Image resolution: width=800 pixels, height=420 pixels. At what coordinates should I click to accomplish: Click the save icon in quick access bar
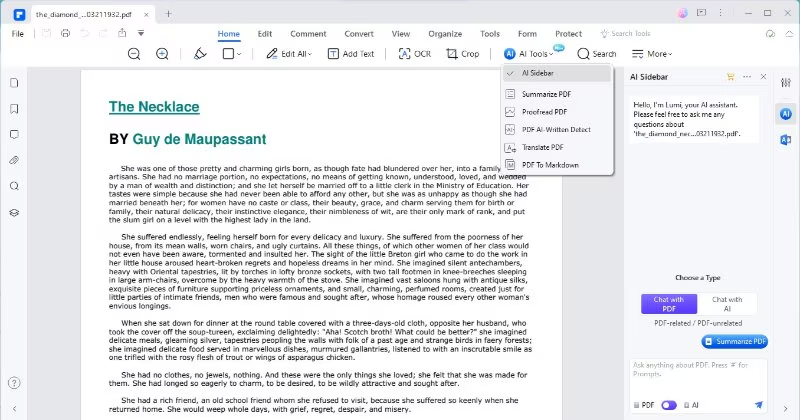coord(46,33)
